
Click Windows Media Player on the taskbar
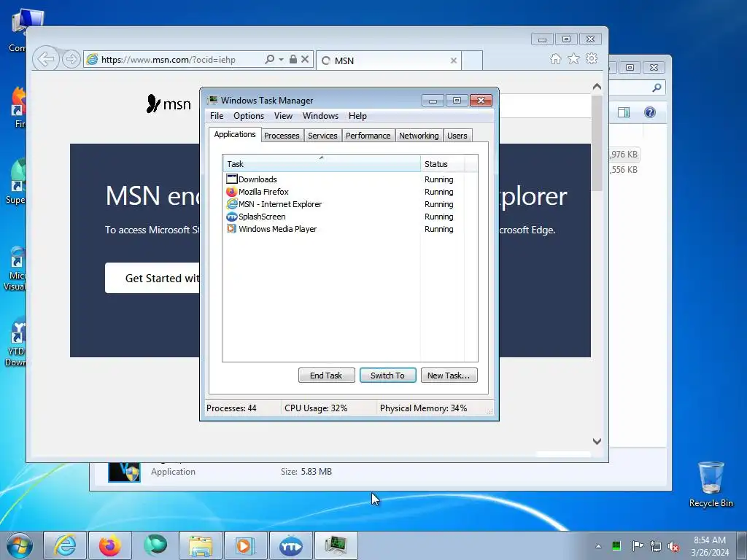click(x=245, y=545)
